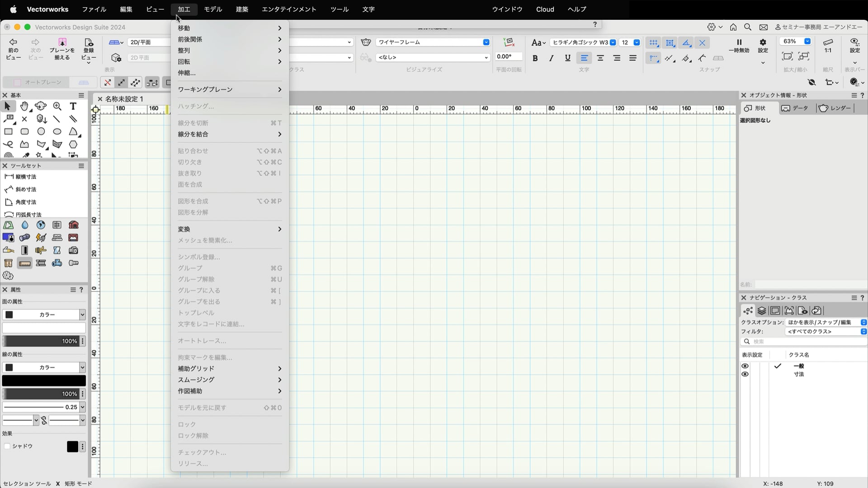Open the 変換 submenu
Screen dimensions: 868x488
[x=230, y=229]
